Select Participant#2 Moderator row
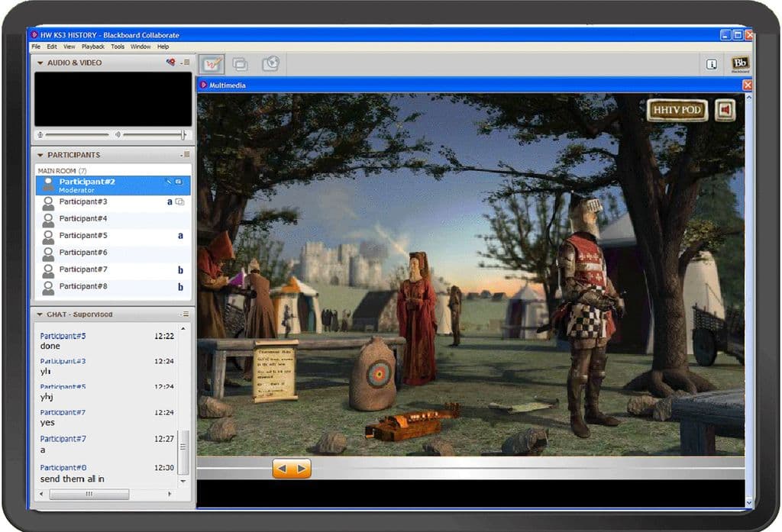This screenshot has height=532, width=782. click(x=113, y=185)
